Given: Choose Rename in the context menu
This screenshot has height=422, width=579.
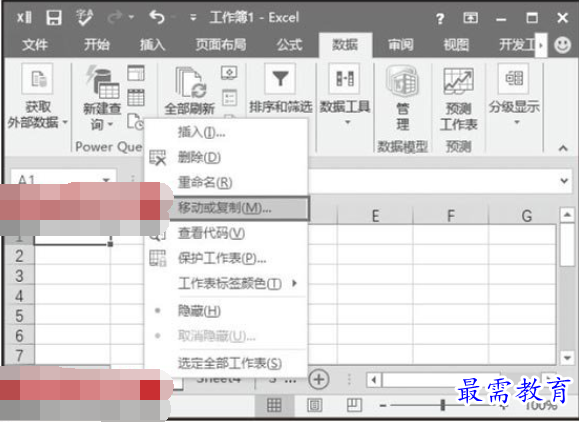Looking at the screenshot, I should pyautogui.click(x=226, y=182).
